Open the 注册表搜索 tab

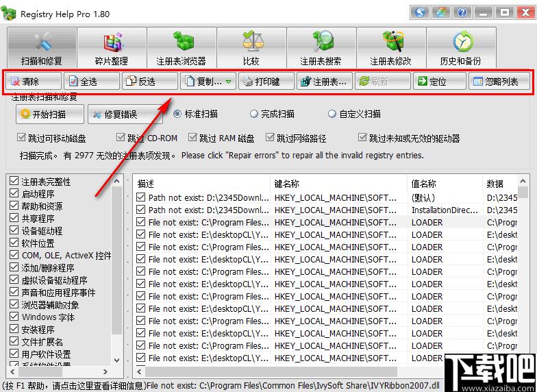pos(321,48)
